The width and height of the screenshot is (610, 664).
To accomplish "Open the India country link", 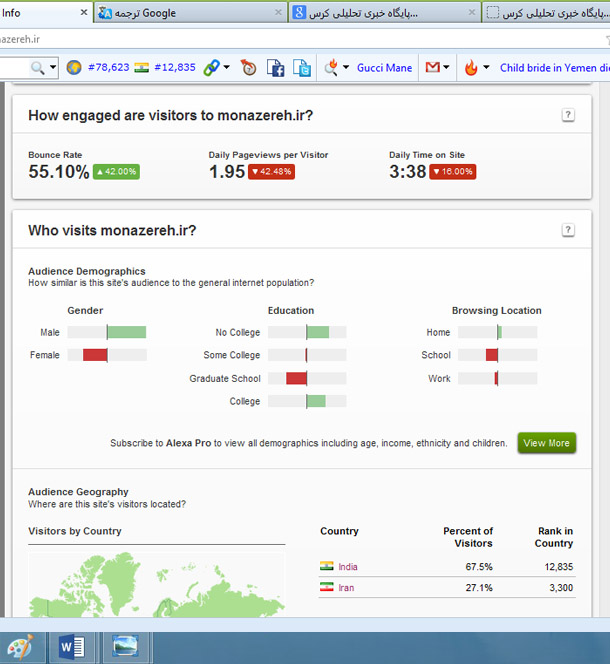I will pos(348,567).
